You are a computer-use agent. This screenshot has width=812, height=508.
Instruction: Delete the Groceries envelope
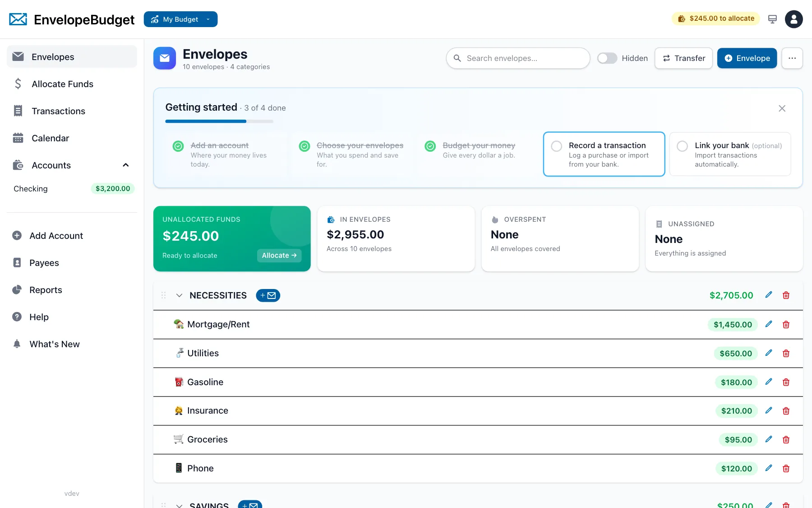[x=786, y=439]
